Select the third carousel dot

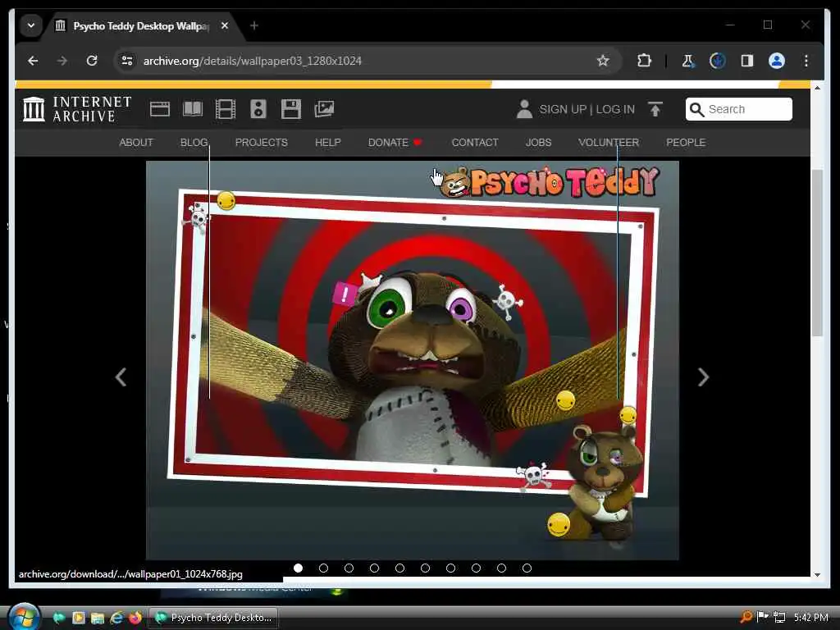coord(349,568)
